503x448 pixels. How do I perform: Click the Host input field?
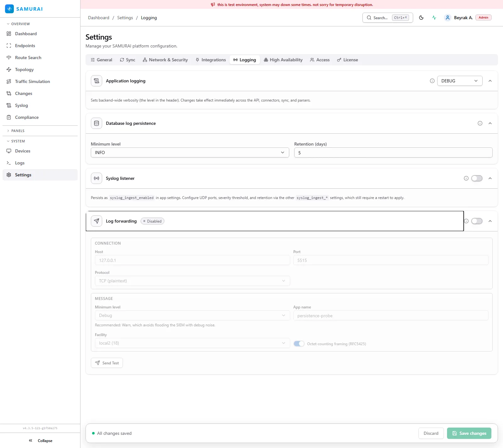click(192, 260)
